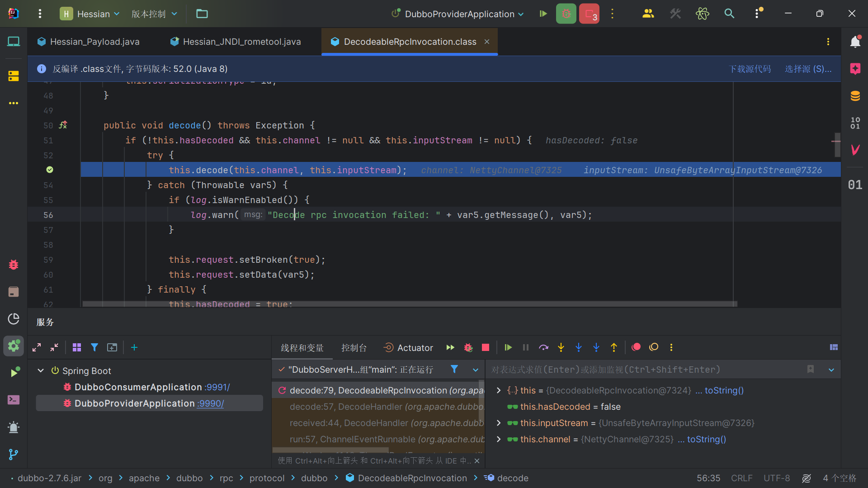Viewport: 868px width, 488px height.
Task: Click the editor horizontal scrollbar
Action: pyautogui.click(x=410, y=304)
